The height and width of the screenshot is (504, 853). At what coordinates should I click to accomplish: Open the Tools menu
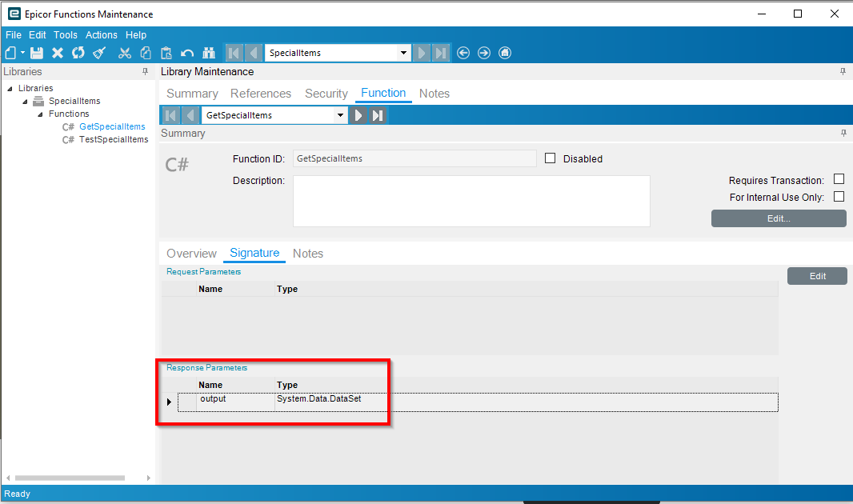click(66, 34)
